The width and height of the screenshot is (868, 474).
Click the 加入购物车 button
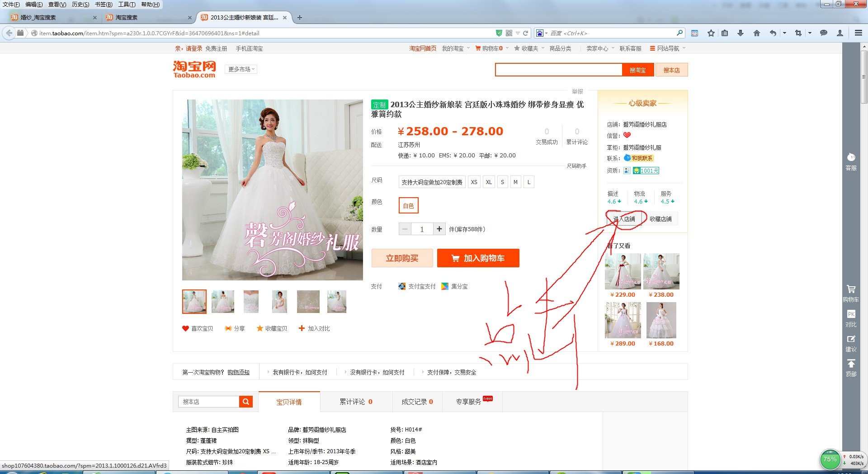(x=478, y=258)
